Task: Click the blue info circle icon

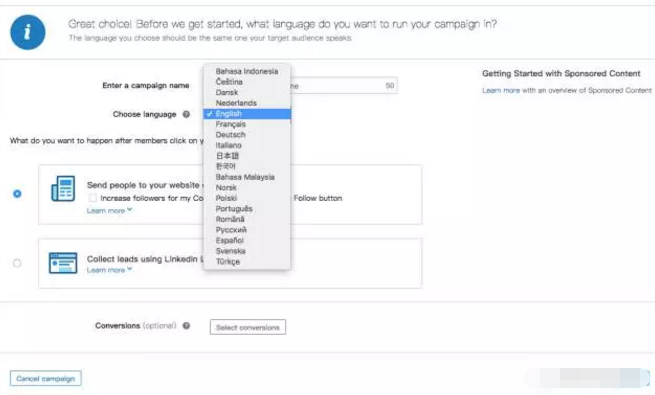Action: pos(28,32)
